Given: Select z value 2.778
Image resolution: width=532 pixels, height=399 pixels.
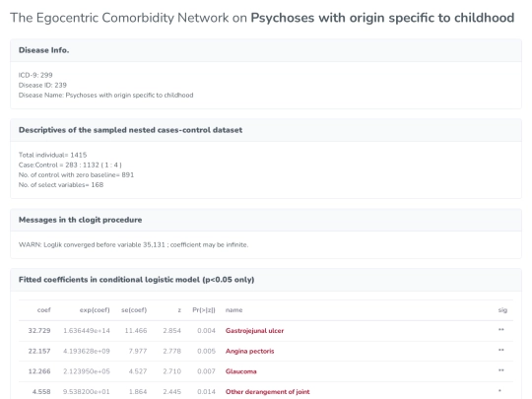Looking at the screenshot, I should pyautogui.click(x=172, y=351).
